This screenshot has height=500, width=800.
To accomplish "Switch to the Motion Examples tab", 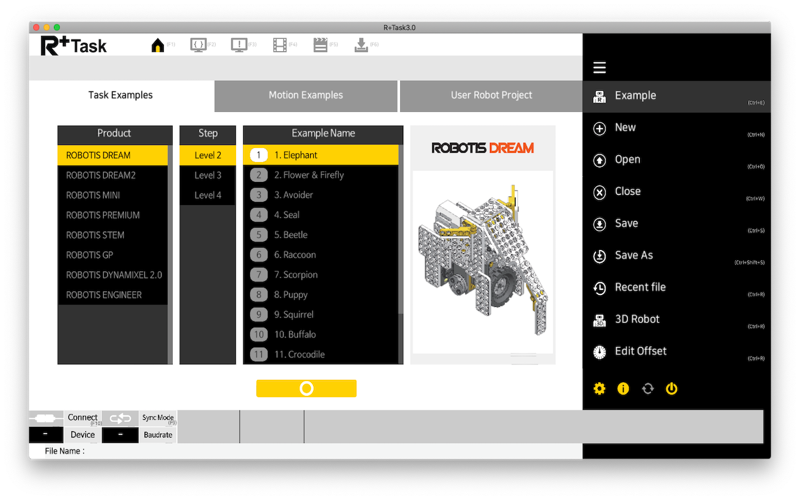I will [306, 95].
